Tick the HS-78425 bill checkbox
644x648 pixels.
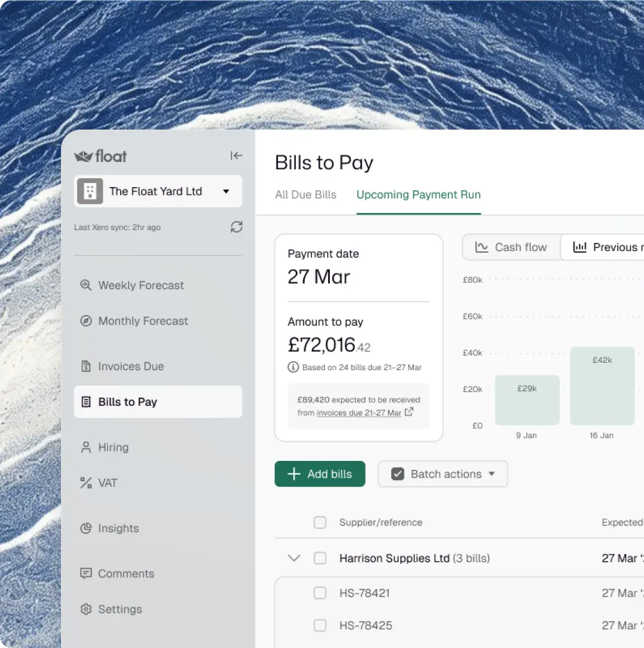(x=320, y=625)
